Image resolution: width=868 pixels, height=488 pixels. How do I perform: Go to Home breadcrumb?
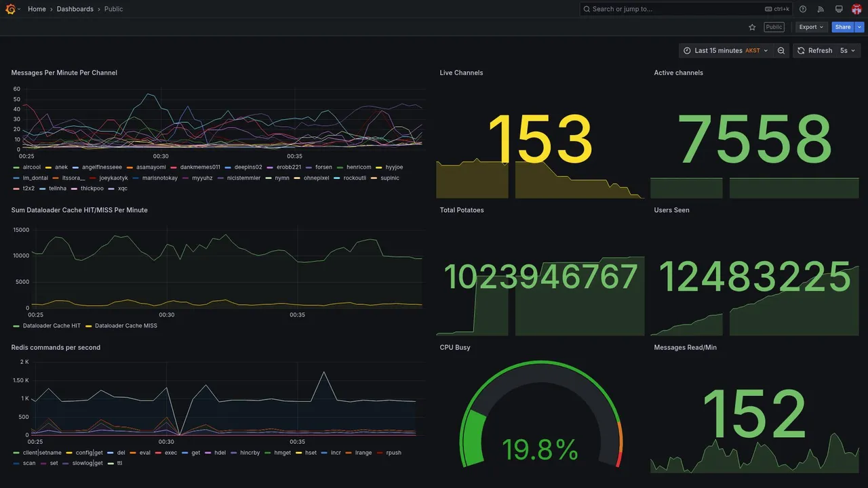37,9
